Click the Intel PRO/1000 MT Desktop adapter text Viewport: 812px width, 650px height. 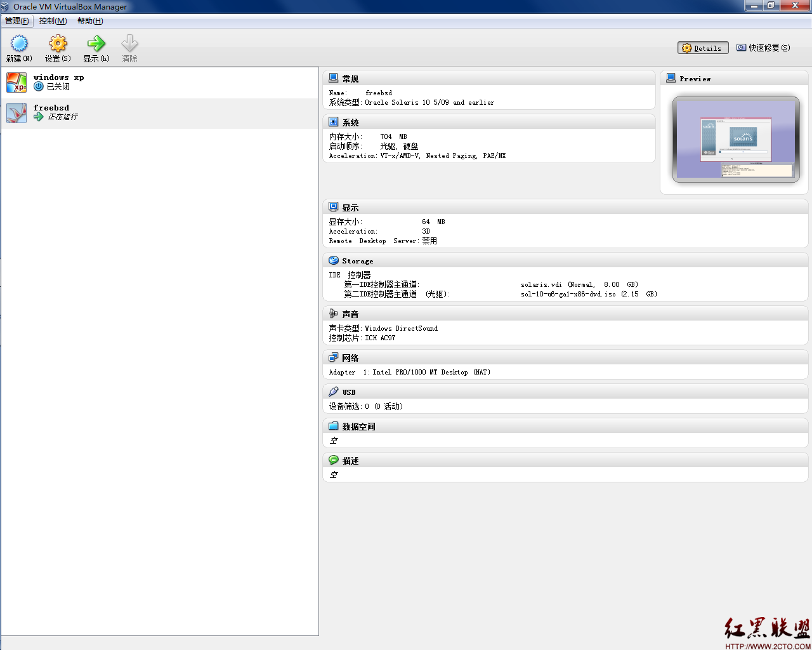pyautogui.click(x=431, y=372)
